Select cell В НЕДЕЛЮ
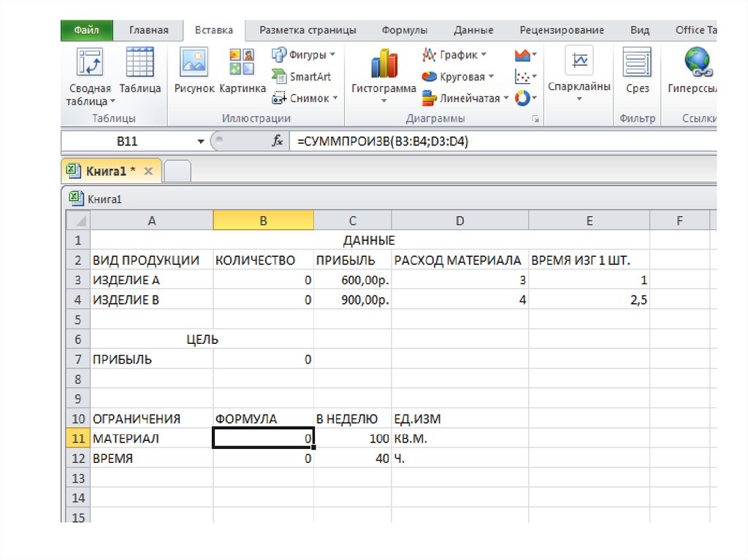Image resolution: width=748 pixels, height=560 pixels. pos(353,419)
